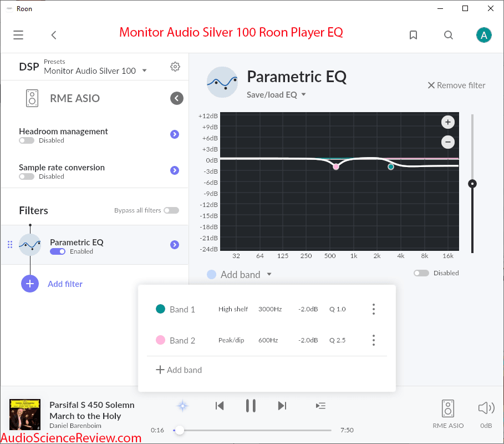Viewport: 504px width, 444px height.
Task: Select the Parametric EQ filter icon
Action: click(x=30, y=245)
